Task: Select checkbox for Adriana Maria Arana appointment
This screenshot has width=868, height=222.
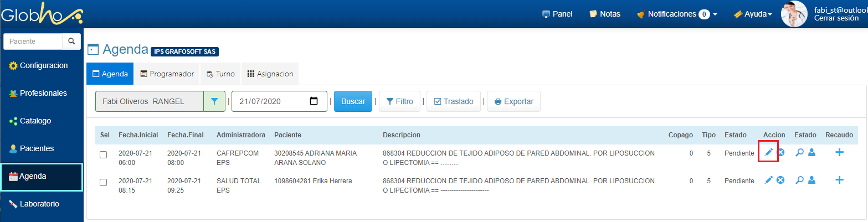Action: click(x=103, y=155)
